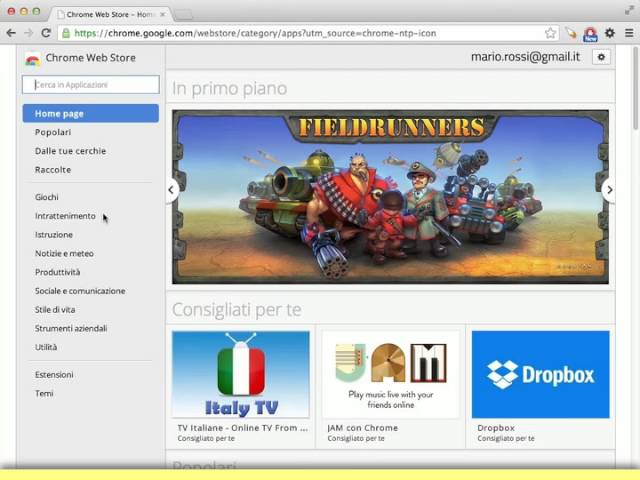Open the Raccolte section
Screen dimensions: 640x480
53,170
